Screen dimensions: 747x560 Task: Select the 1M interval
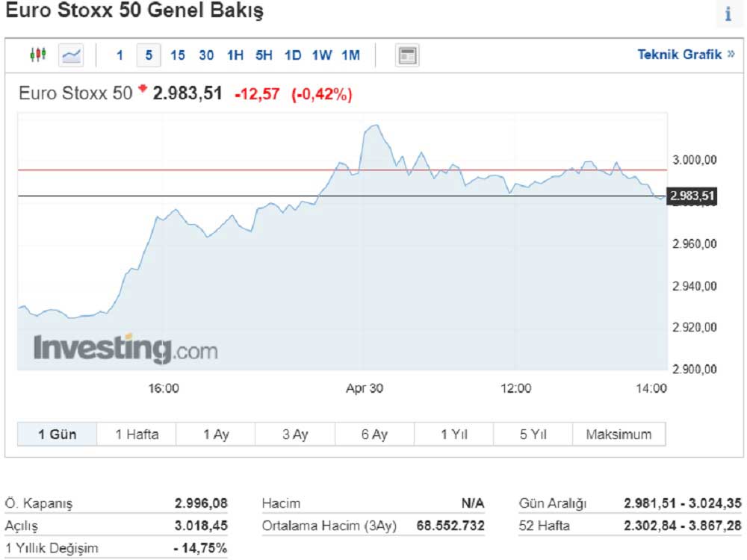tap(350, 55)
